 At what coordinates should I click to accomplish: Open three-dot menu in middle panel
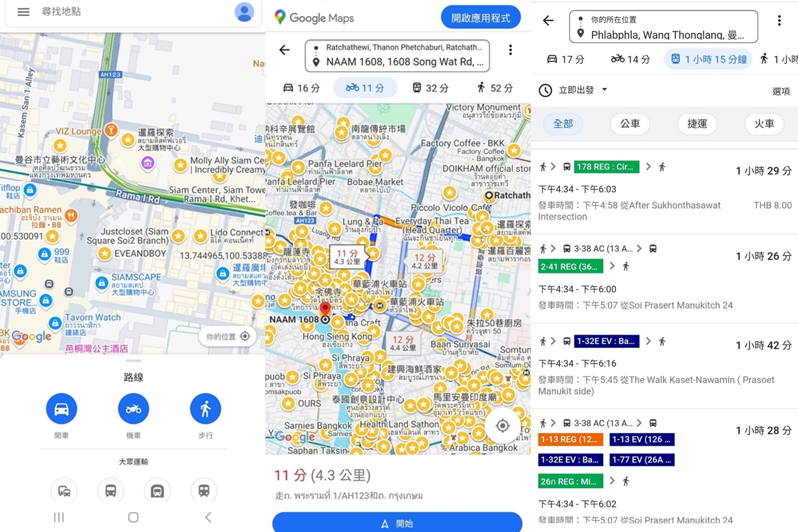[x=510, y=50]
